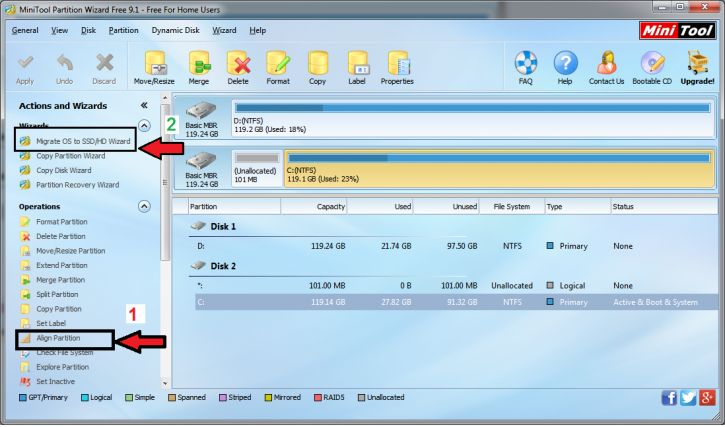Open the FAQ lifebuoy icon

(x=526, y=62)
